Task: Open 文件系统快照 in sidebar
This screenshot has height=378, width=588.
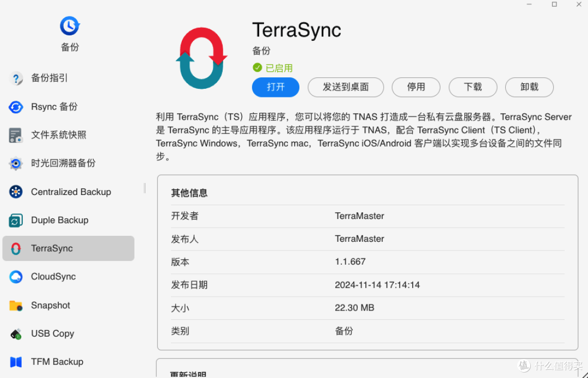Action: pyautogui.click(x=58, y=135)
